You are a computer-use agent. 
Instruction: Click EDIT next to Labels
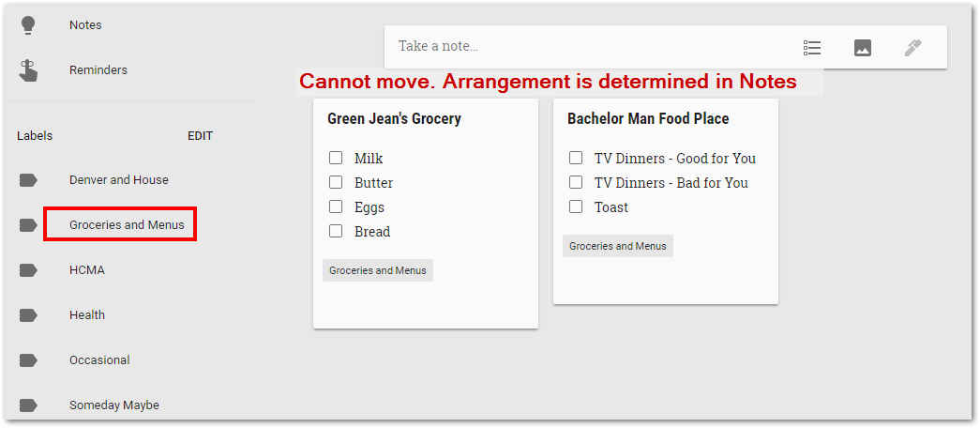tap(200, 136)
